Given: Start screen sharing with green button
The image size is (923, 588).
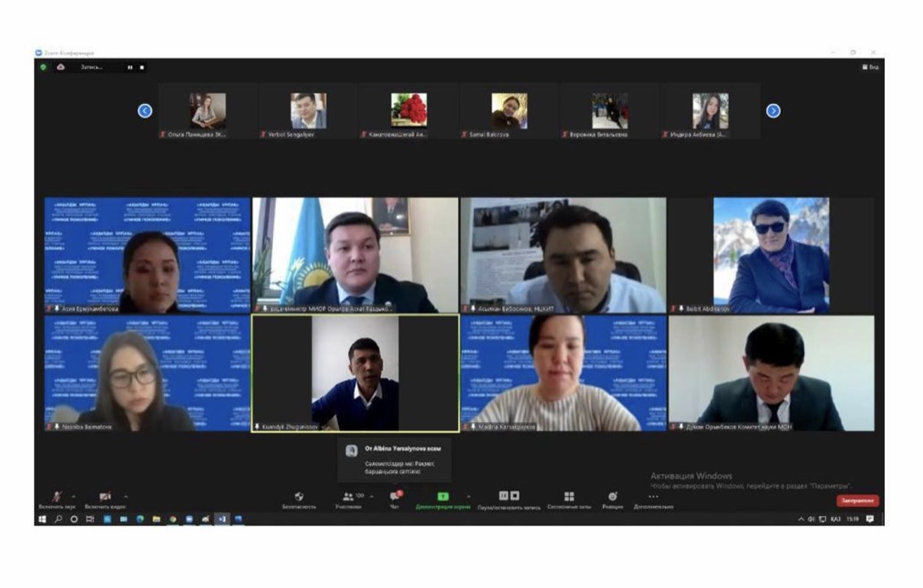Looking at the screenshot, I should 443,497.
